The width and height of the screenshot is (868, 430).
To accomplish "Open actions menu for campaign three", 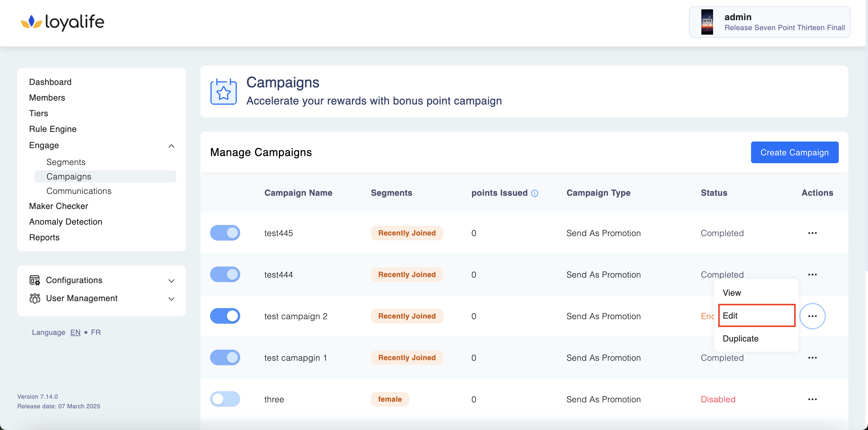I will 812,399.
